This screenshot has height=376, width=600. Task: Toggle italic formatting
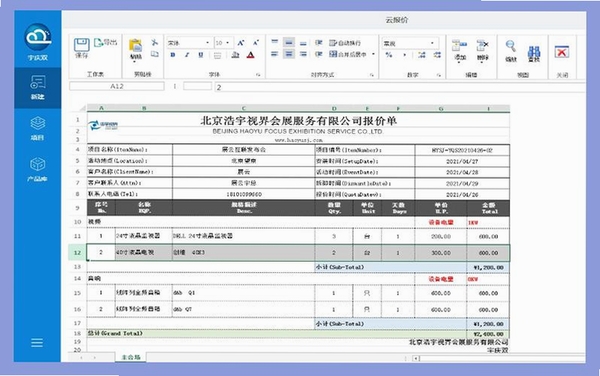pyautogui.click(x=187, y=55)
